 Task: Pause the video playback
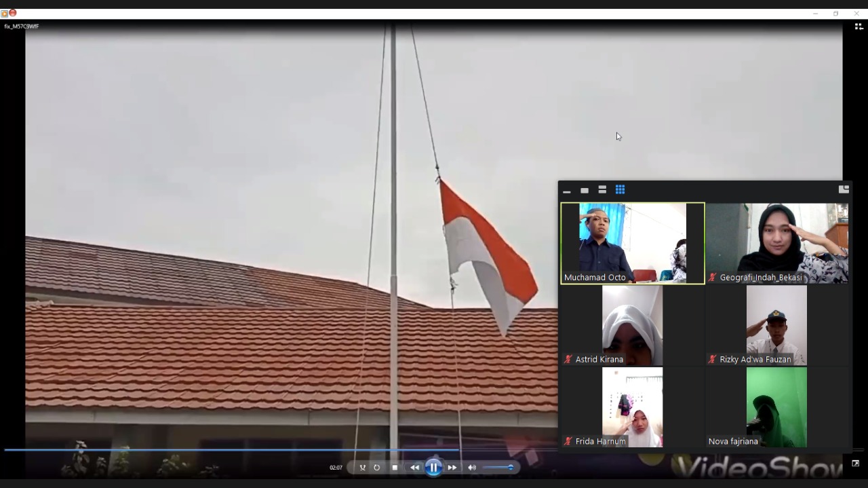pos(433,468)
